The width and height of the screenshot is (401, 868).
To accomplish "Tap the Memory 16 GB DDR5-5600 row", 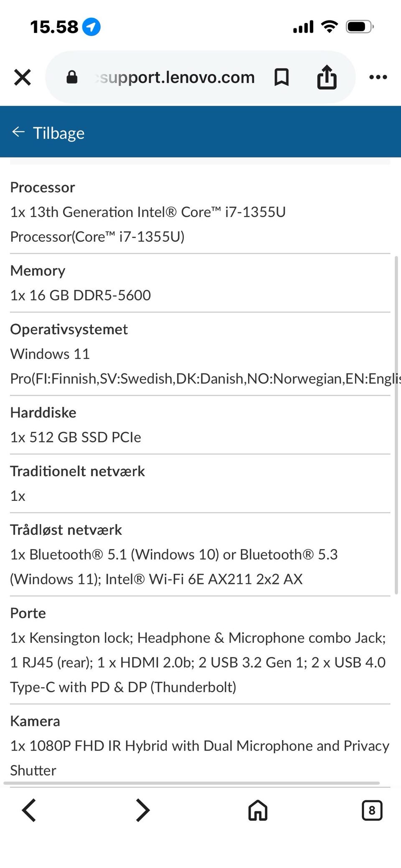I will [81, 295].
